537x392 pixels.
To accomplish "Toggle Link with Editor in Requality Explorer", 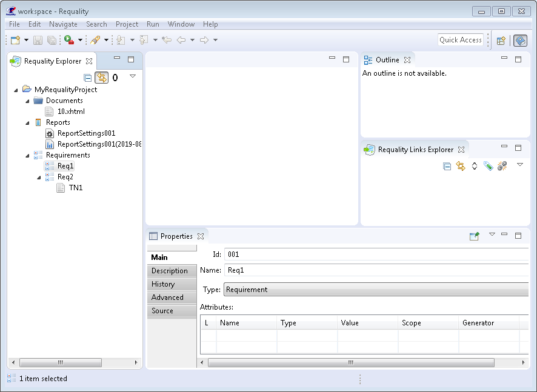I will coord(102,78).
